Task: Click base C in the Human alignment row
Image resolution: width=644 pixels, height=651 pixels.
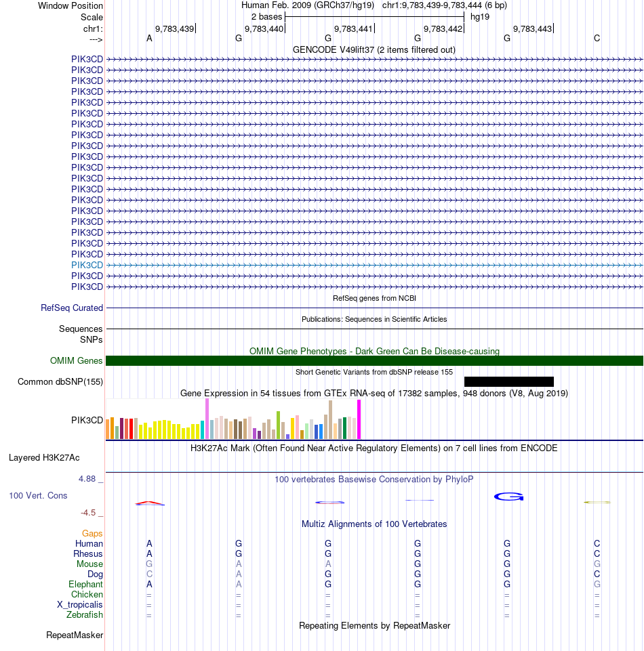Action: 597,544
